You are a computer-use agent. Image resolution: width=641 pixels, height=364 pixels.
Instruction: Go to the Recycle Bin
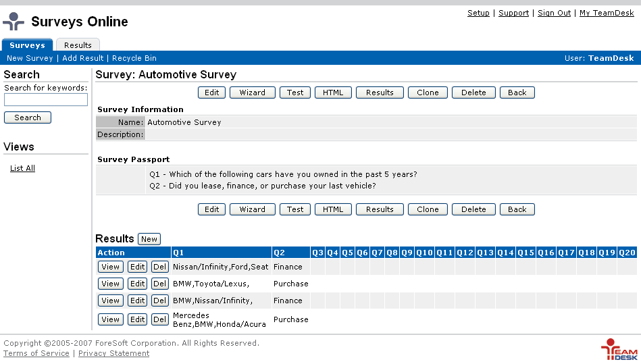coord(134,58)
